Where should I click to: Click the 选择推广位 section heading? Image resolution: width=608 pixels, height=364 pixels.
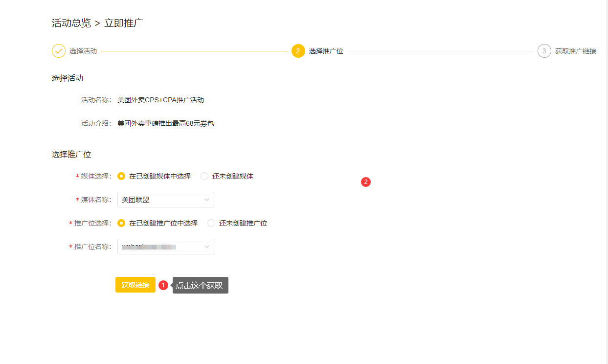[x=71, y=155]
